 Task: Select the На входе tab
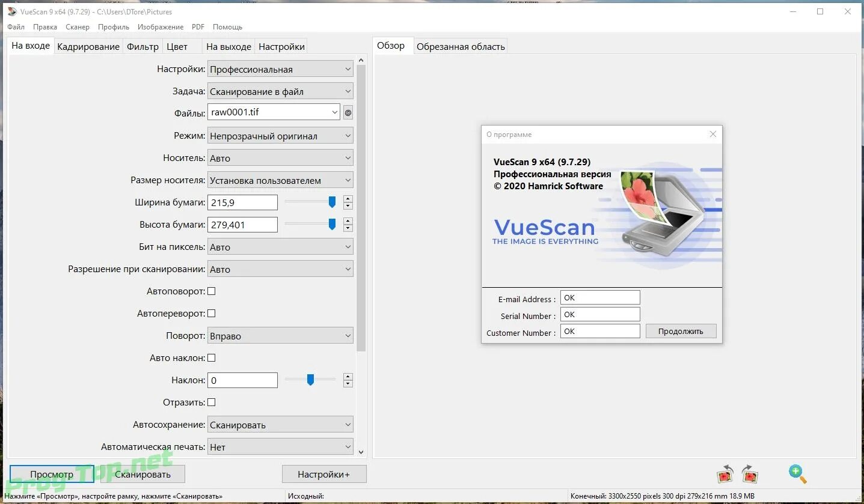(x=31, y=46)
